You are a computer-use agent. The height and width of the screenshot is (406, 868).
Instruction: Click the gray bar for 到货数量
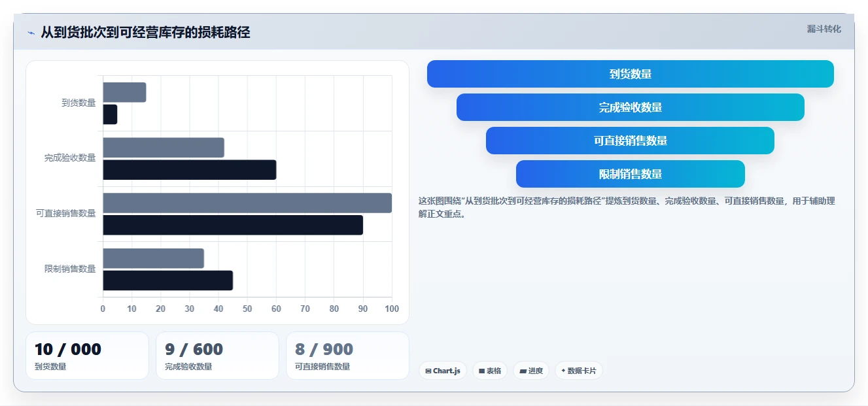coord(124,92)
